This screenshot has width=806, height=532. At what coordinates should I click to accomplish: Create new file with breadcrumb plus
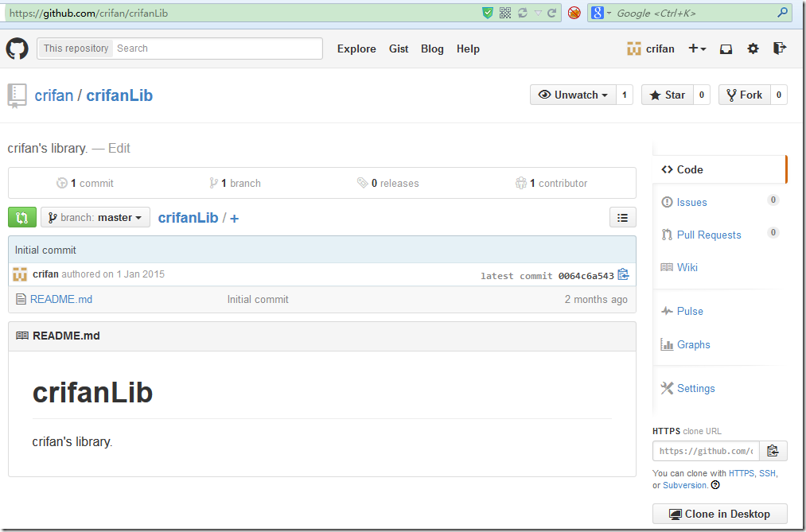pyautogui.click(x=235, y=218)
